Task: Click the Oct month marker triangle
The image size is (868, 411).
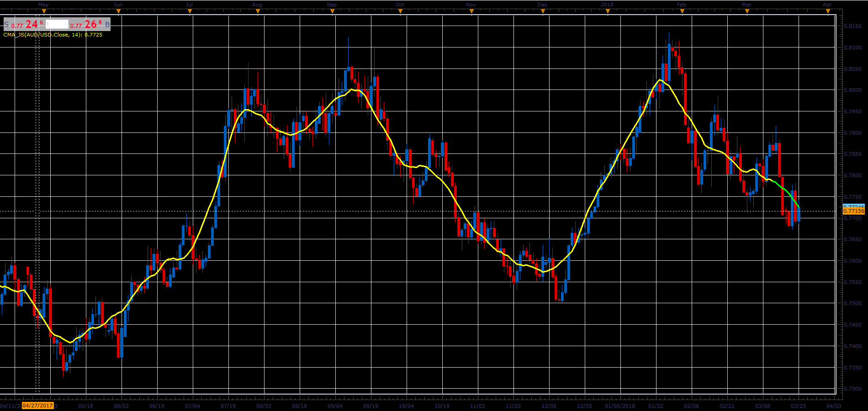Action: click(400, 11)
